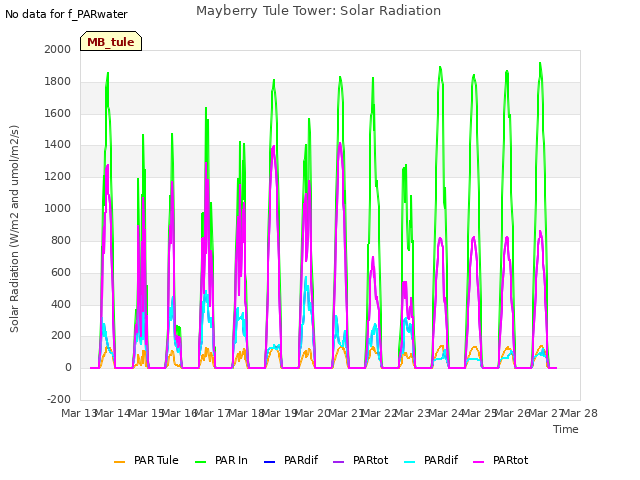Click the chart title 'Mayberry Tule Tower: Solar Radiation'
Screen dimensions: 640x480
[x=318, y=11]
